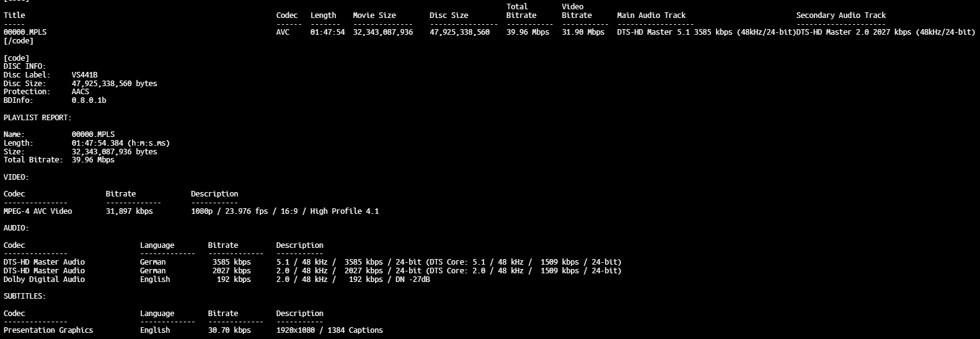Select the MPEG-4 AVC Video codec entry
Screen dimensions: 980x339
click(x=38, y=211)
